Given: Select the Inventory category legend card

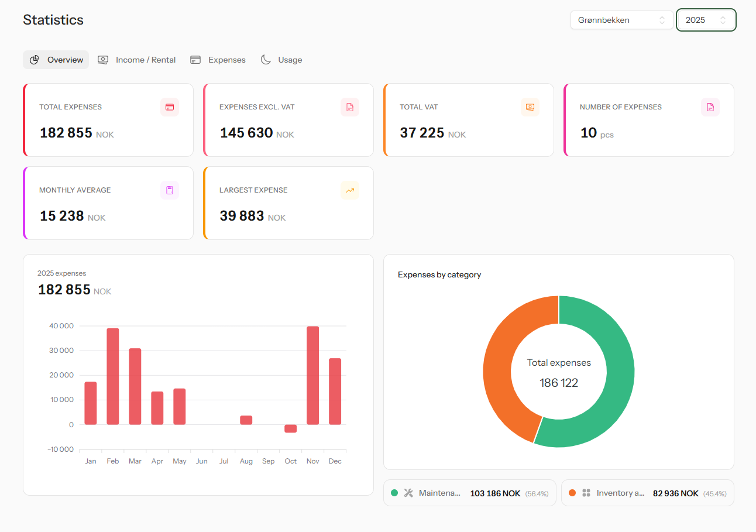Looking at the screenshot, I should tap(648, 493).
